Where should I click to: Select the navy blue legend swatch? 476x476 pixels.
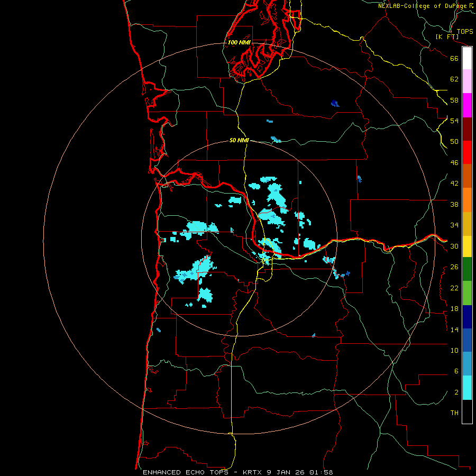point(467,317)
